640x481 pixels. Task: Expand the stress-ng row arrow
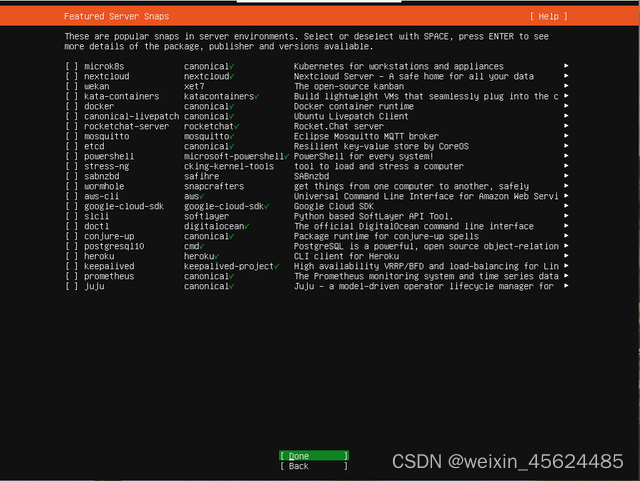coord(566,166)
